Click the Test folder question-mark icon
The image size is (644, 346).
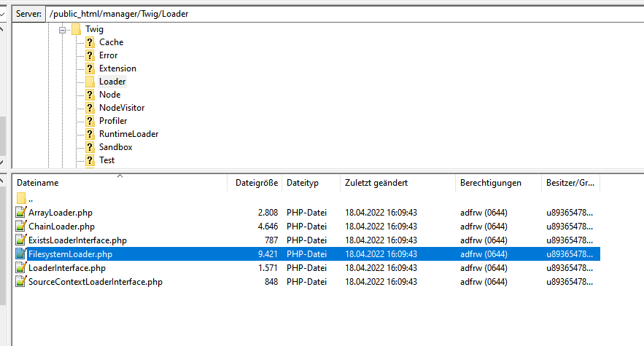(90, 160)
